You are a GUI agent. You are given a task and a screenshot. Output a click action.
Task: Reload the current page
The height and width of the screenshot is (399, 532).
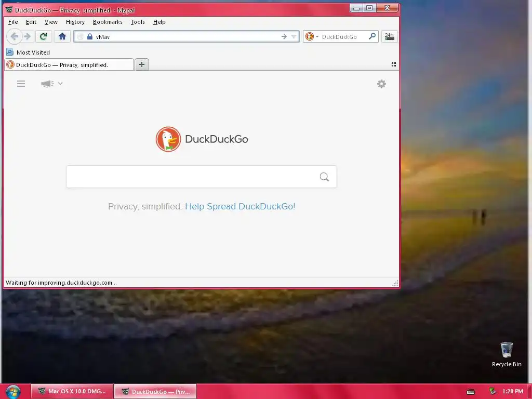(43, 36)
